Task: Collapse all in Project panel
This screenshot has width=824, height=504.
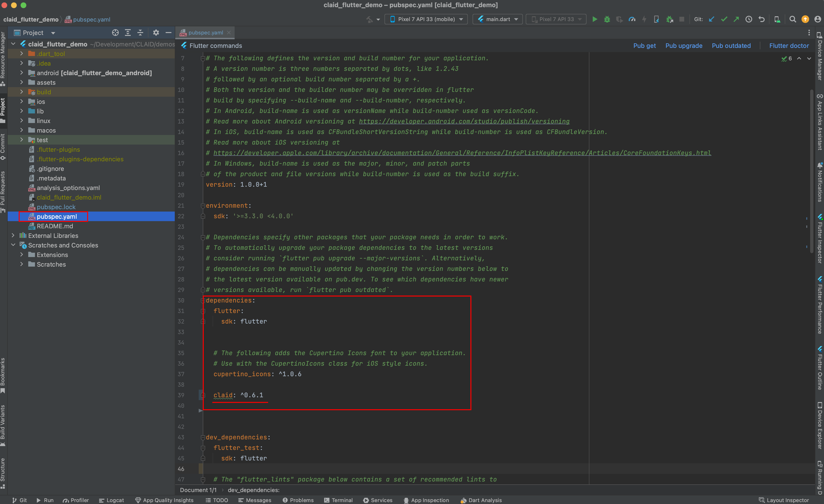Action: [x=140, y=32]
